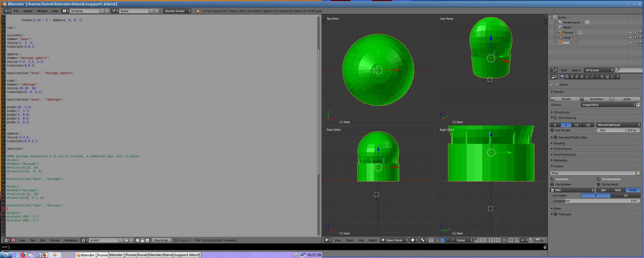This screenshot has width=644, height=258.
Task: Open the Modifiers tab wrench icon
Action: click(592, 77)
